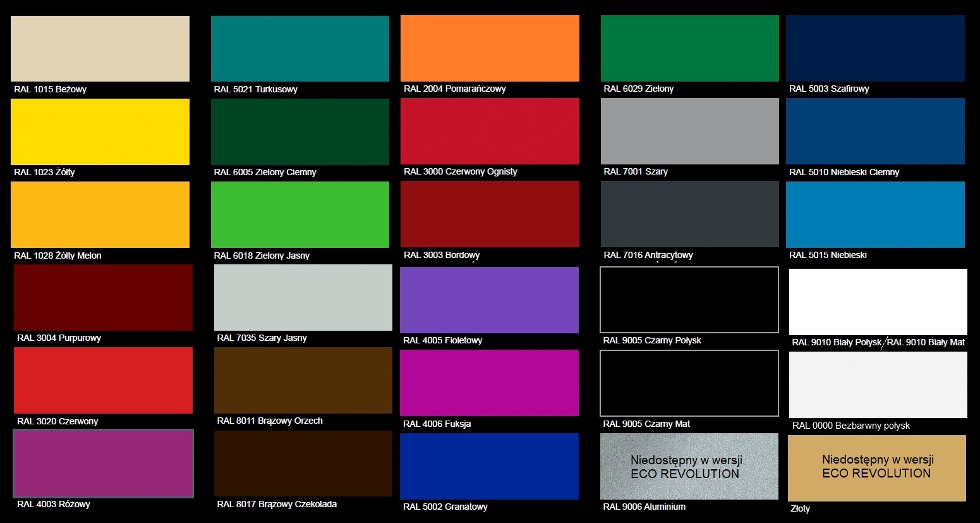The width and height of the screenshot is (980, 523).
Task: Pick the blue RAL 5015 swatch
Action: pyautogui.click(x=875, y=214)
